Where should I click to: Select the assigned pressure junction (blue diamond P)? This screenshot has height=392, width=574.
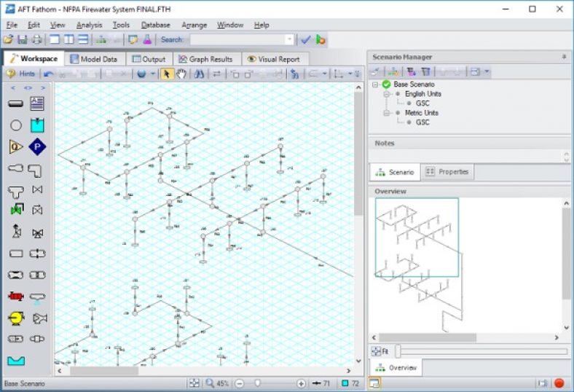(37, 148)
